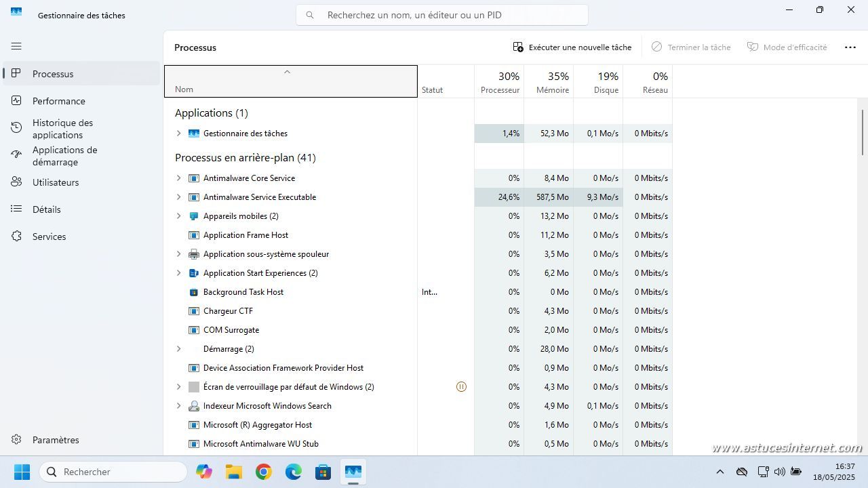This screenshot has height=488, width=868.
Task: Open File Explorer from the taskbar
Action: [234, 472]
